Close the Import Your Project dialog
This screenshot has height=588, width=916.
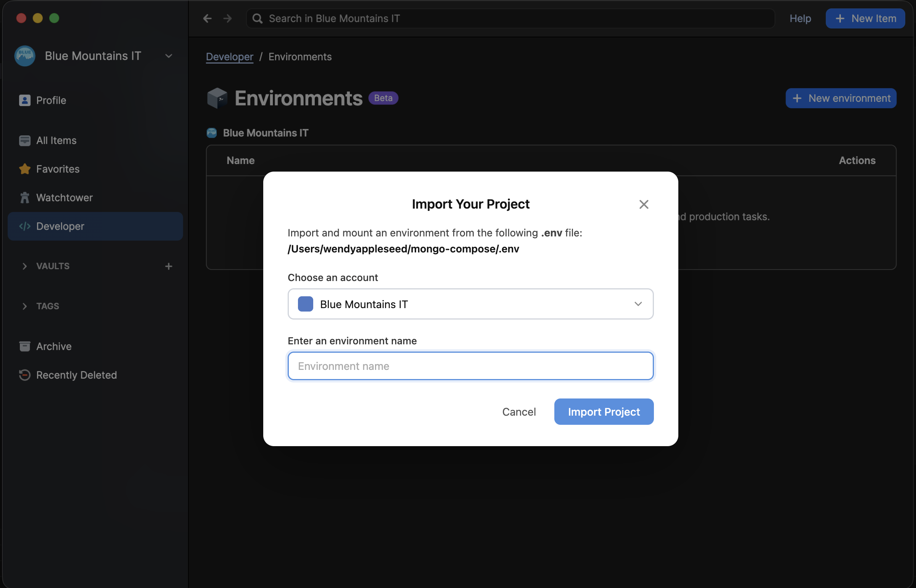(644, 204)
